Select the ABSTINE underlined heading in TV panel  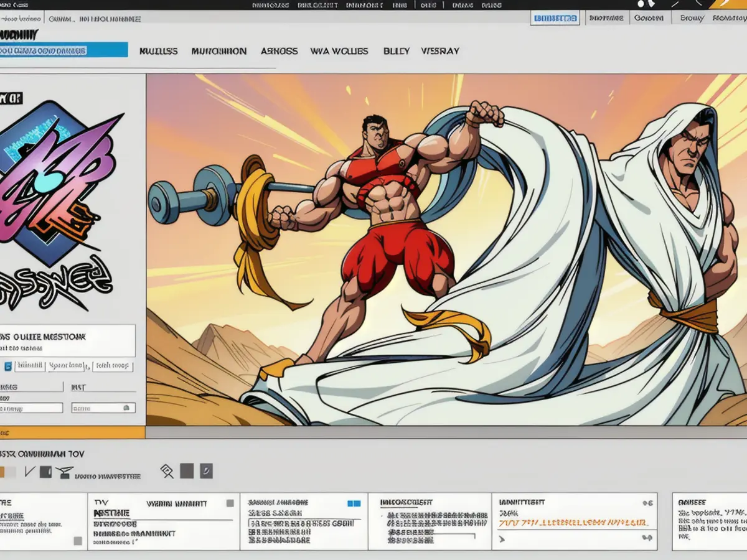(x=111, y=513)
